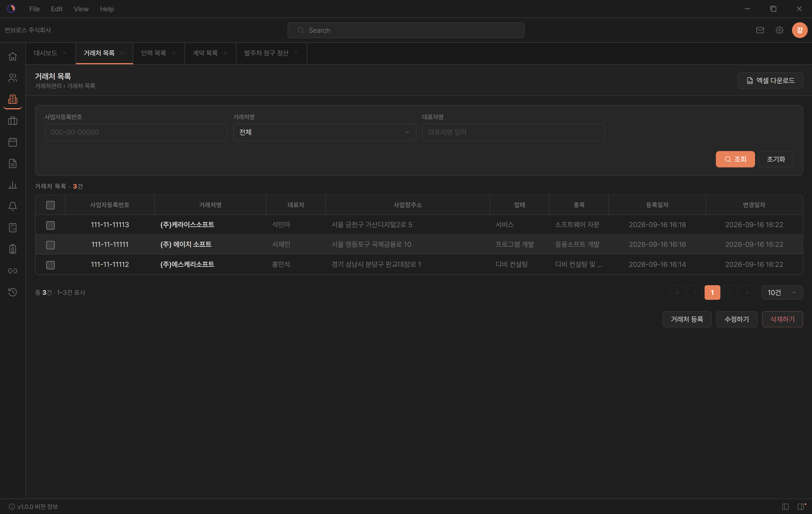Focus the 사업자등록번호 input field
Screen dimensions: 812x514
pos(136,132)
